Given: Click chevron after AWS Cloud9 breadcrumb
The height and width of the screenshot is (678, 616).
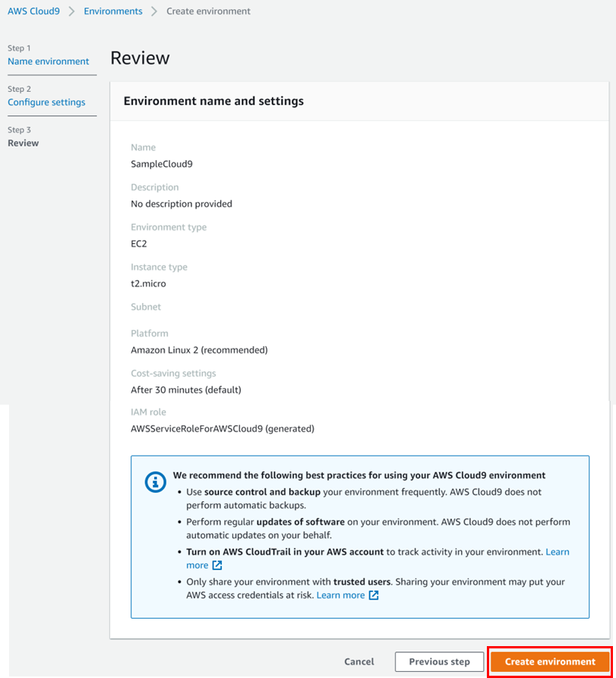Looking at the screenshot, I should [72, 11].
